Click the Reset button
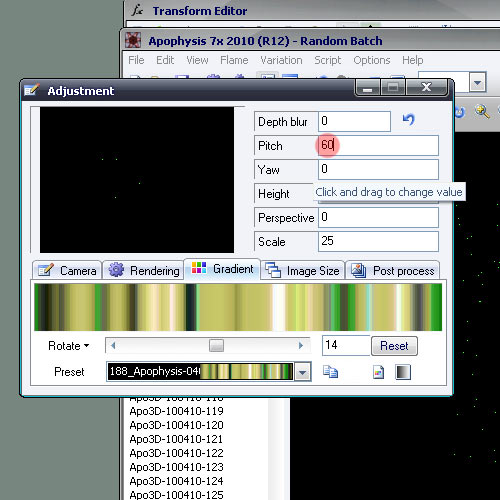 pyautogui.click(x=394, y=346)
